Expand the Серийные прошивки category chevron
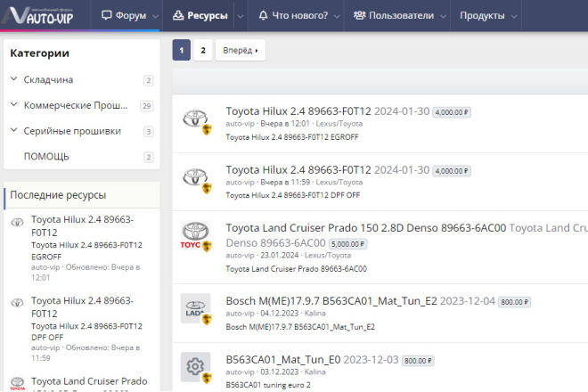The image size is (588, 392). tap(14, 130)
